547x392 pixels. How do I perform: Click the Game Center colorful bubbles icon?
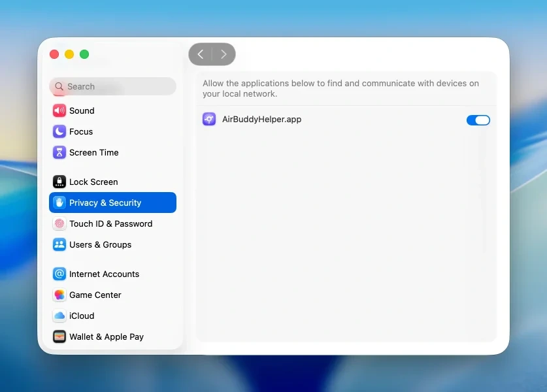pos(59,295)
